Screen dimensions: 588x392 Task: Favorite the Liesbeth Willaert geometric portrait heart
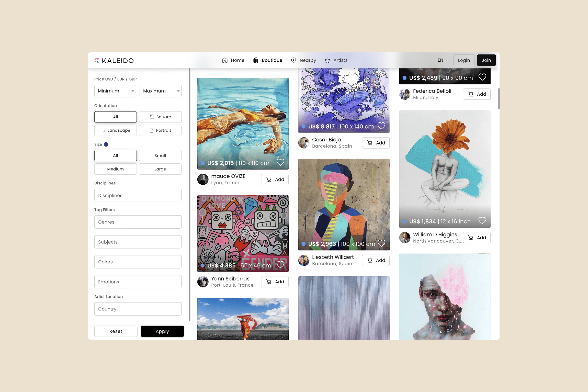coord(381,243)
